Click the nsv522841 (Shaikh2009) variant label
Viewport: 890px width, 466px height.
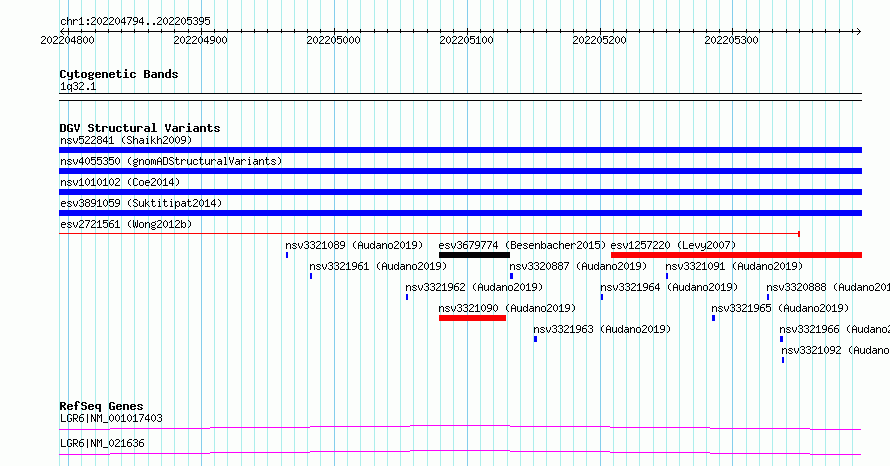pyautogui.click(x=126, y=140)
